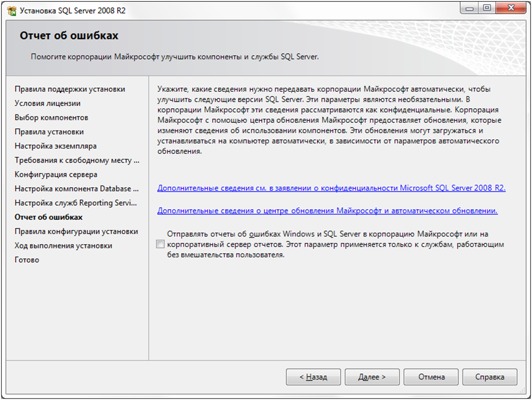Open link about Microsoft update center and automatic updates
Viewport: 532px width, 400px height.
coord(327,211)
